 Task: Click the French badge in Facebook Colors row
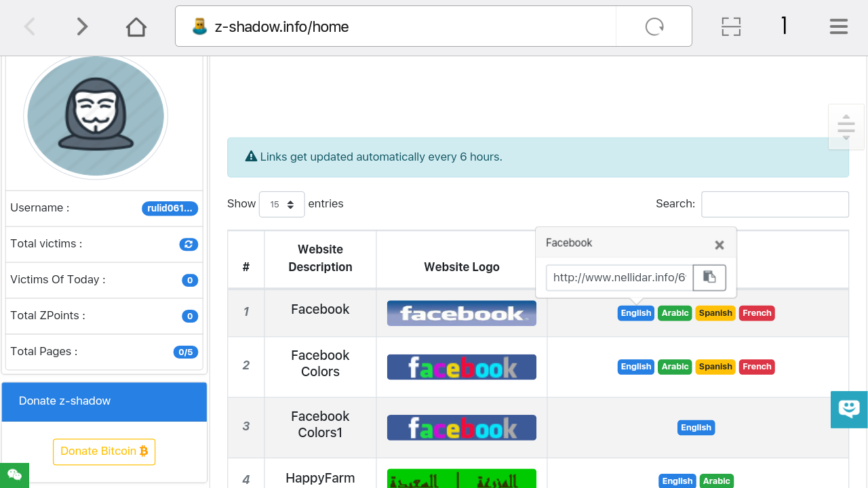coord(757,367)
